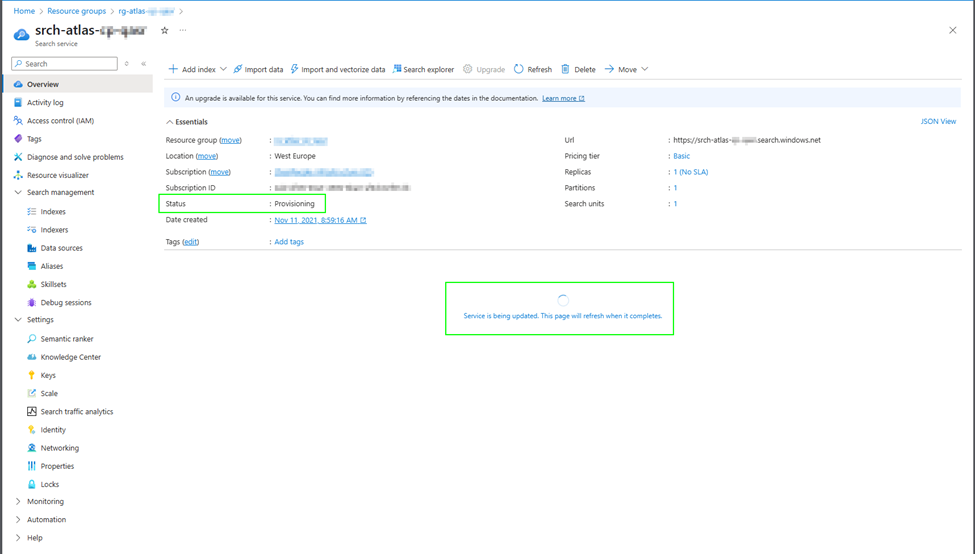Click the 1 (No SLA) replicas link

[x=691, y=172]
